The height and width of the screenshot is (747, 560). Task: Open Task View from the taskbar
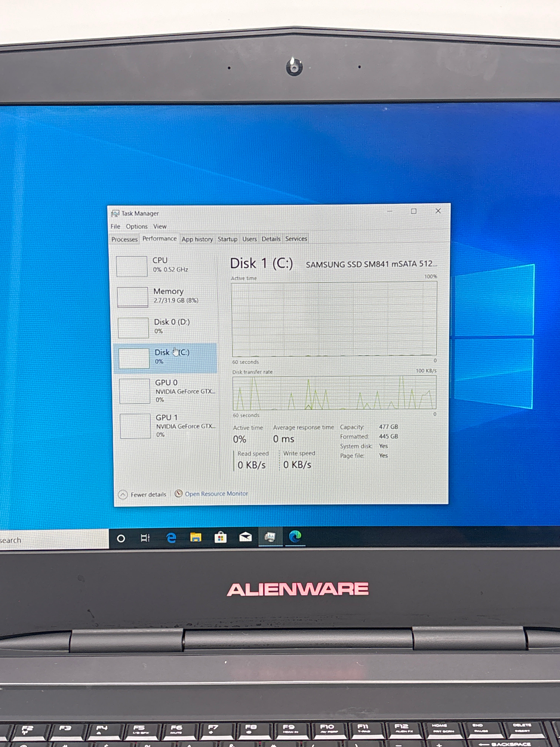click(145, 538)
